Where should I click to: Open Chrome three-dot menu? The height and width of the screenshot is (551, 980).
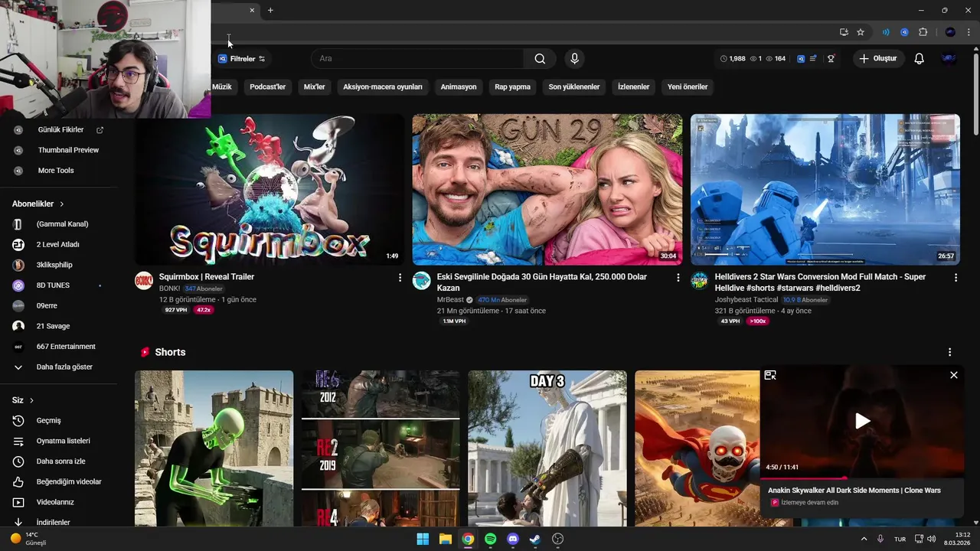tap(969, 32)
